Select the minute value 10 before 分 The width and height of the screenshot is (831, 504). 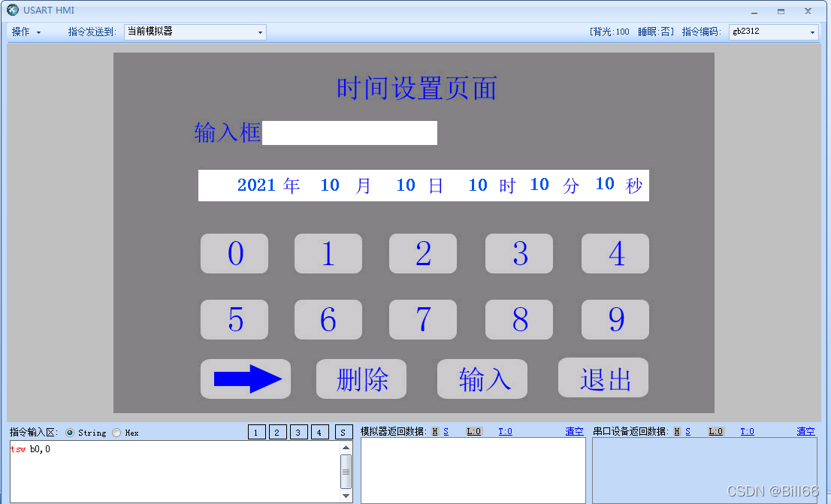539,185
